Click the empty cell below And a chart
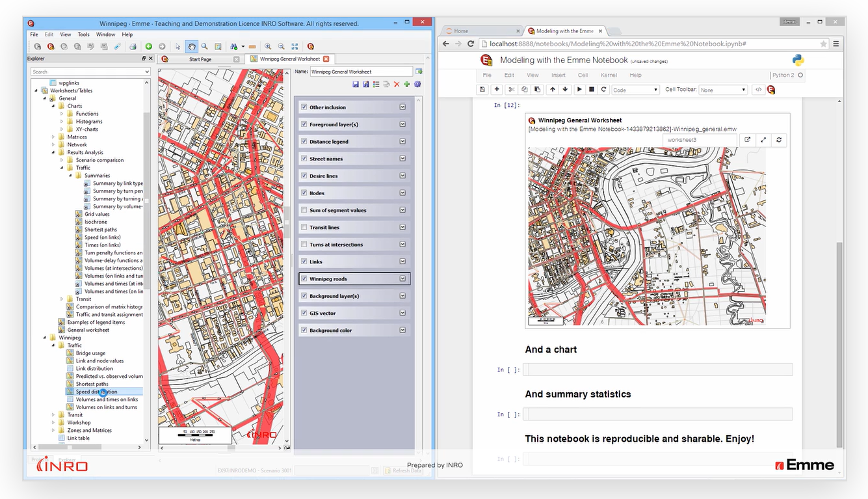Image resolution: width=868 pixels, height=499 pixels. click(x=658, y=370)
